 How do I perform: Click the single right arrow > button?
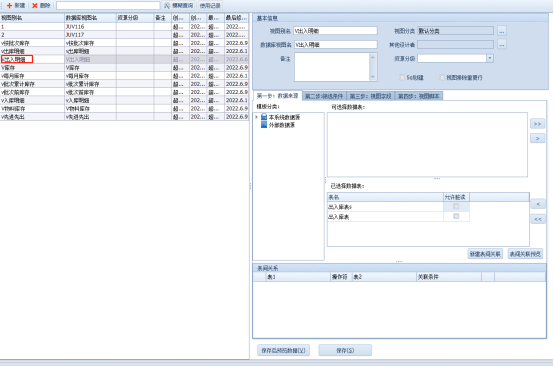click(537, 138)
